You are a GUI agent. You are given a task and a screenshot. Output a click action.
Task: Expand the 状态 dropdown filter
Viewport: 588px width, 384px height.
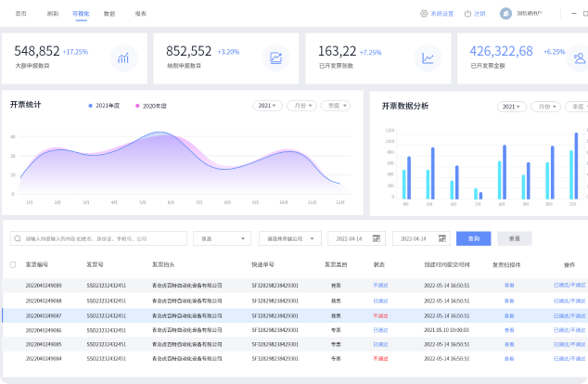click(x=223, y=238)
